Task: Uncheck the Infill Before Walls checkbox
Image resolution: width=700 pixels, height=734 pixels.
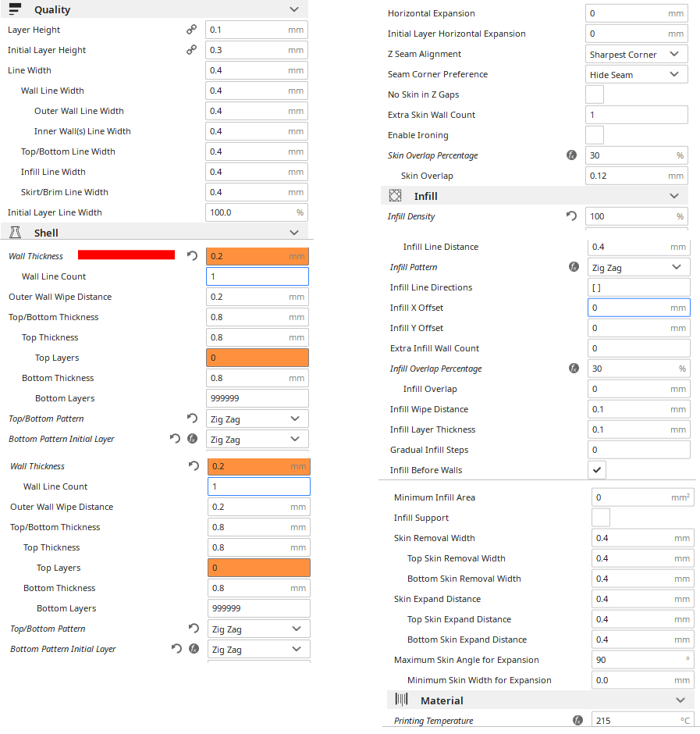Action: pyautogui.click(x=597, y=470)
